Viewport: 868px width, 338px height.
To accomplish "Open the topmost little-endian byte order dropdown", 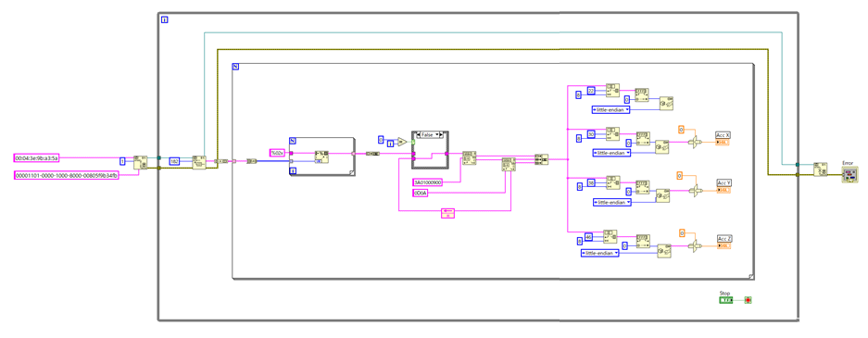I will [611, 109].
